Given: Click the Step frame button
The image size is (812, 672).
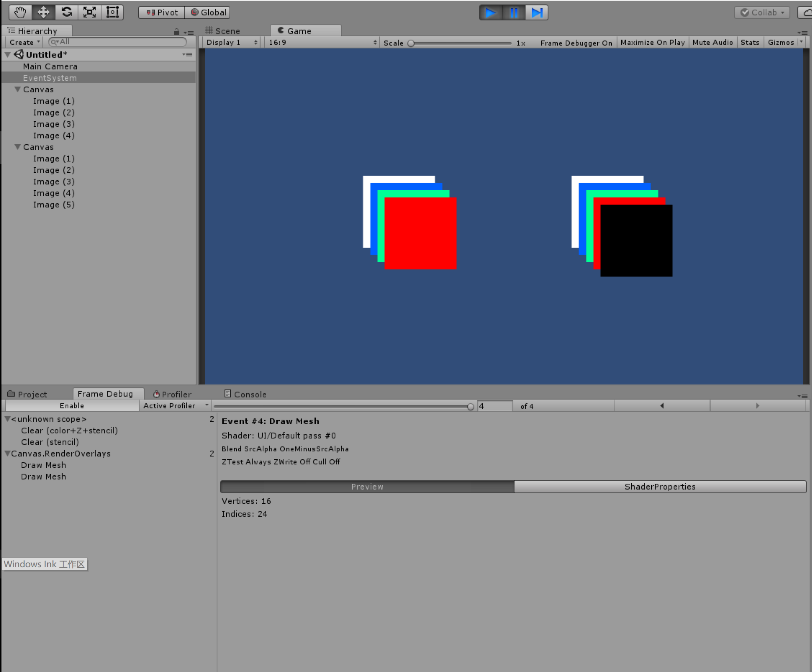Looking at the screenshot, I should 537,12.
